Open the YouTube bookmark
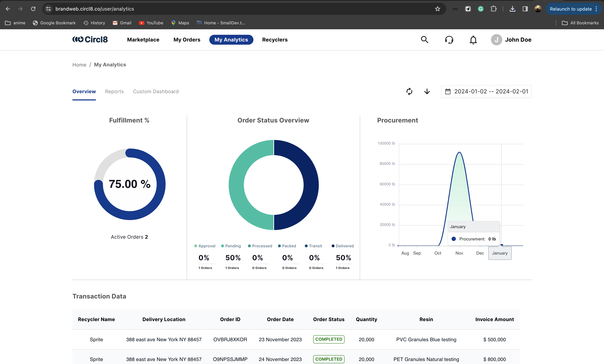This screenshot has height=364, width=604. (x=151, y=23)
